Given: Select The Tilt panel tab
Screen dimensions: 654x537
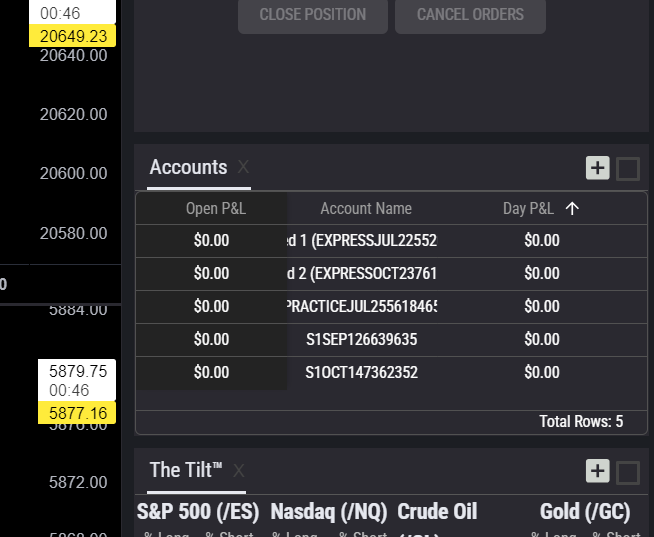Looking at the screenshot, I should [186, 470].
